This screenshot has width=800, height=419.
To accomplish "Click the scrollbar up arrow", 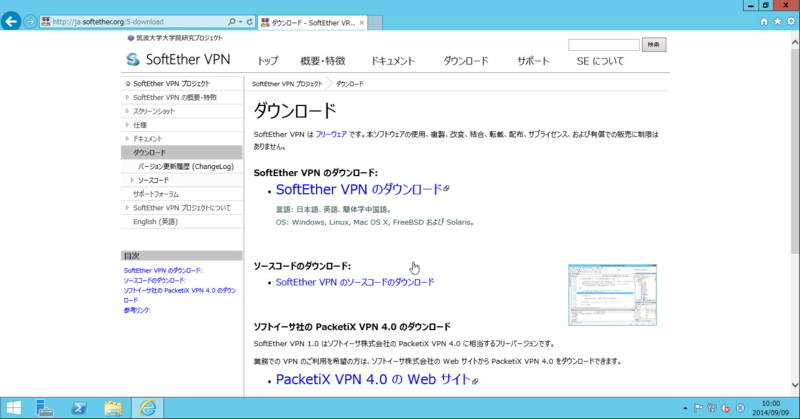I will click(x=795, y=43).
